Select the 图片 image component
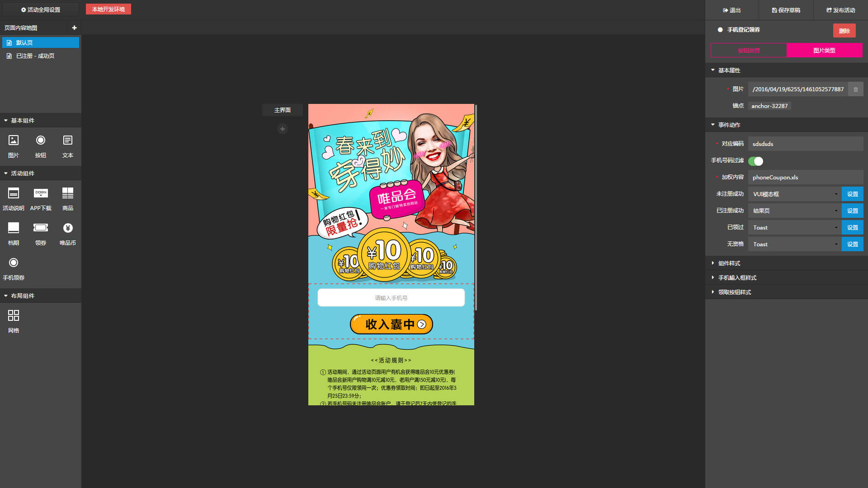This screenshot has width=868, height=488. [14, 146]
